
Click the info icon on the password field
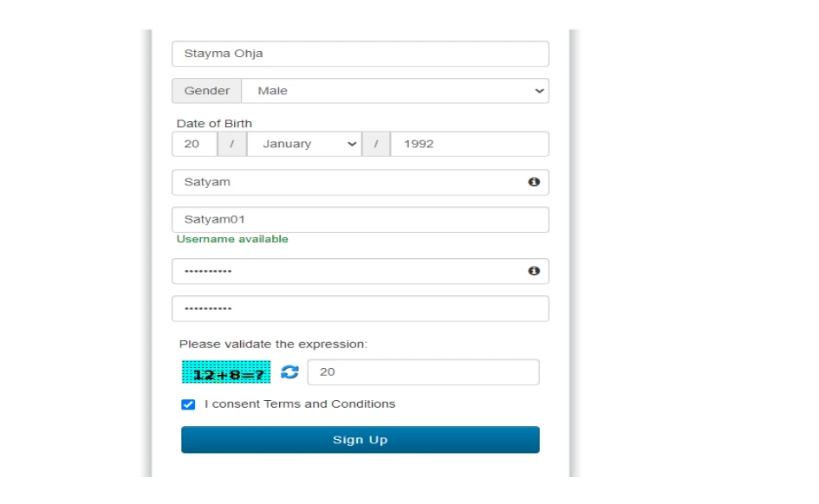tap(536, 271)
